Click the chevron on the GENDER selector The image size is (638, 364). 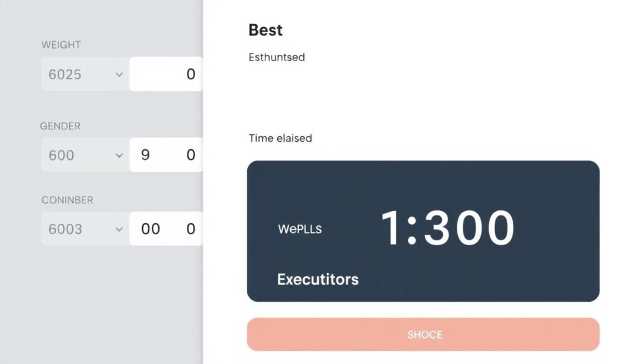tap(118, 155)
